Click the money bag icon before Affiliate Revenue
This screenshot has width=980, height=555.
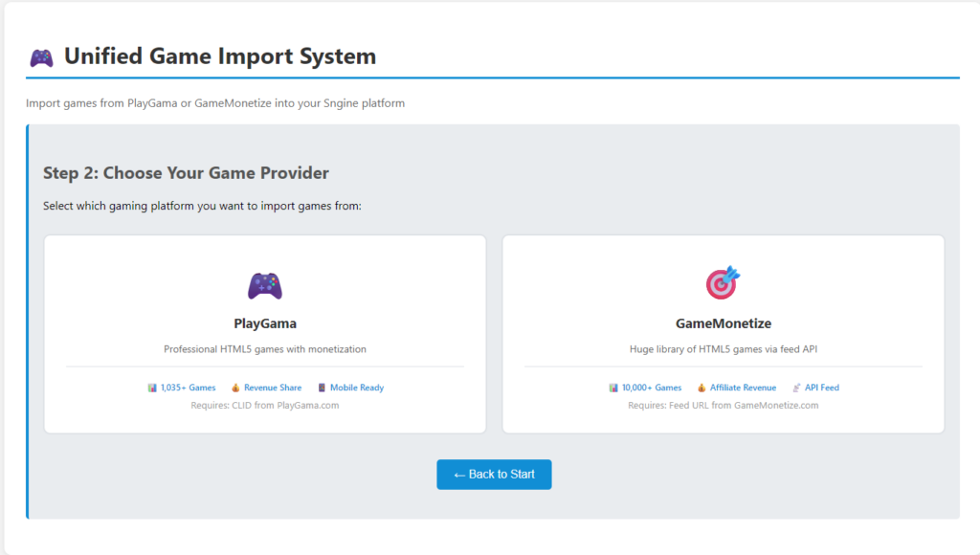(x=702, y=388)
